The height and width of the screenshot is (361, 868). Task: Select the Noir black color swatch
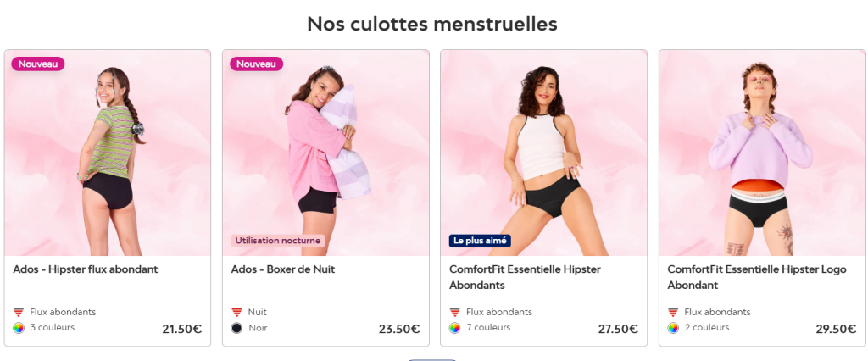point(237,328)
